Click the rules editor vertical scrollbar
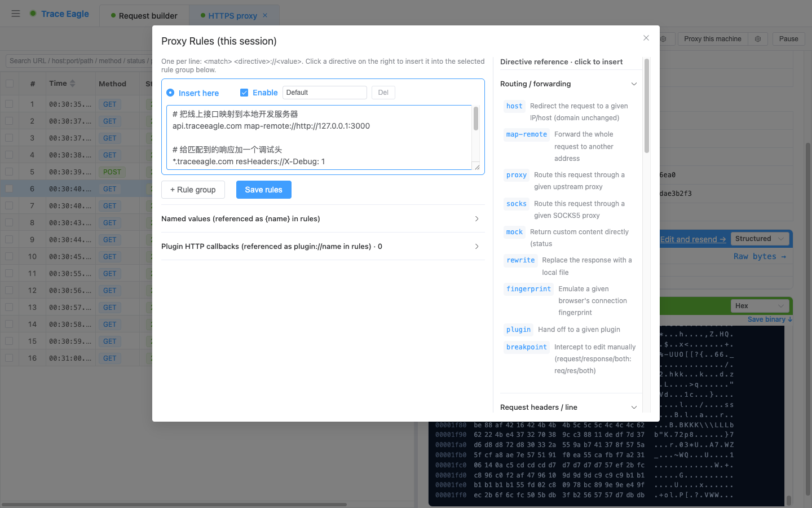Screen dimensions: 812x508 [476, 119]
